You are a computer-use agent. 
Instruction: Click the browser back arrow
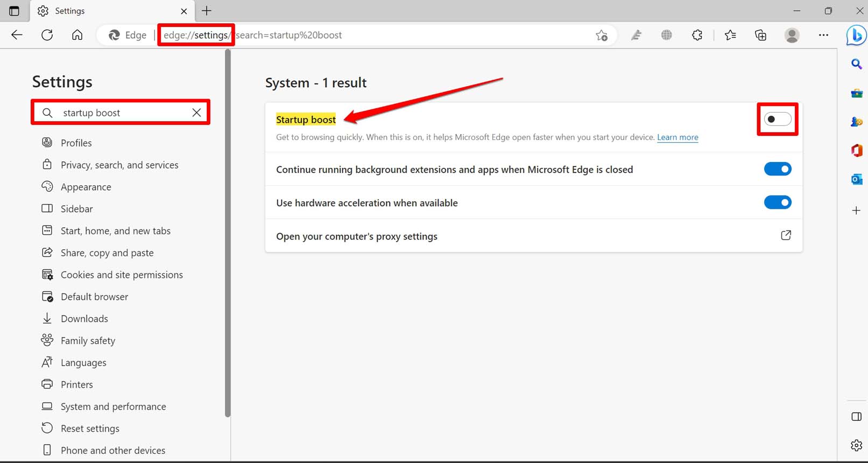click(17, 35)
